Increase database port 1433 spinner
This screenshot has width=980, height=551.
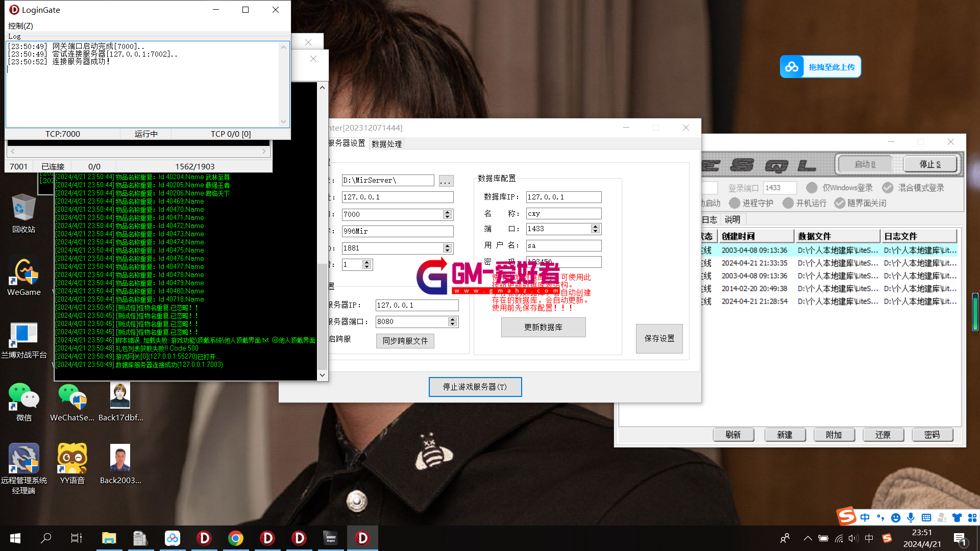(x=595, y=226)
